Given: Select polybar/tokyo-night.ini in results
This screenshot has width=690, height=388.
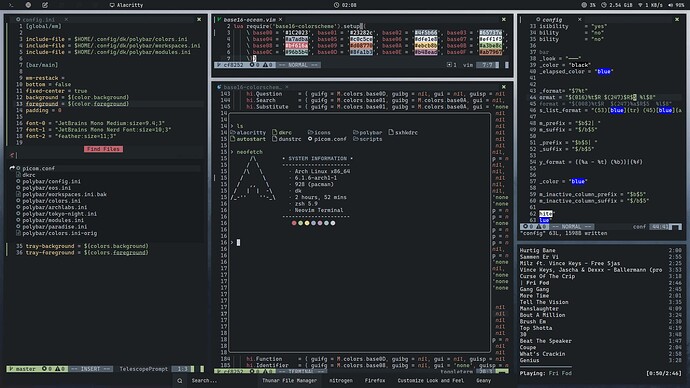Looking at the screenshot, I should [x=59, y=214].
